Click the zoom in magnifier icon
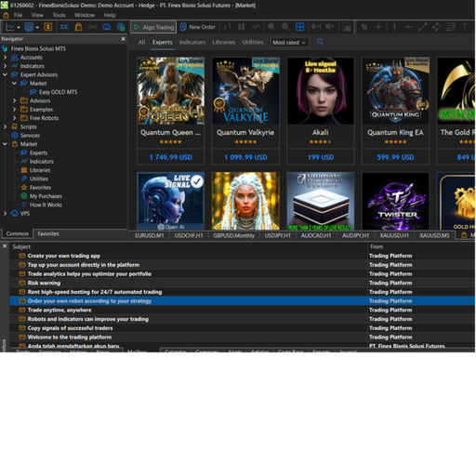476x476 pixels. click(x=271, y=27)
